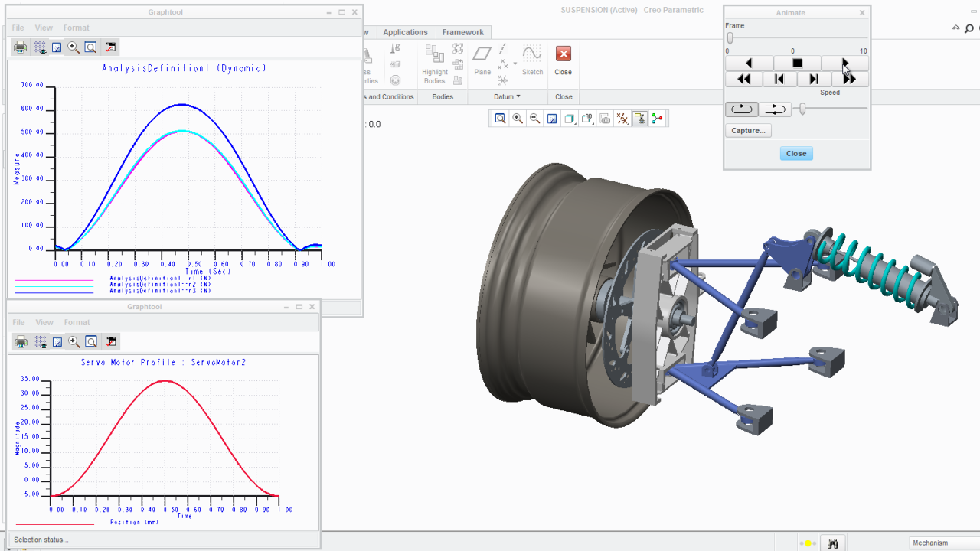Open the Display Style dropdown in graphics toolbar
Viewport: 980px width, 551px height.
click(570, 119)
